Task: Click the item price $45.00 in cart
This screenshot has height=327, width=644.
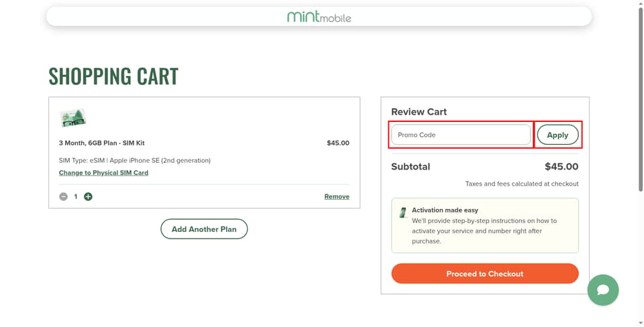Action: [x=338, y=143]
